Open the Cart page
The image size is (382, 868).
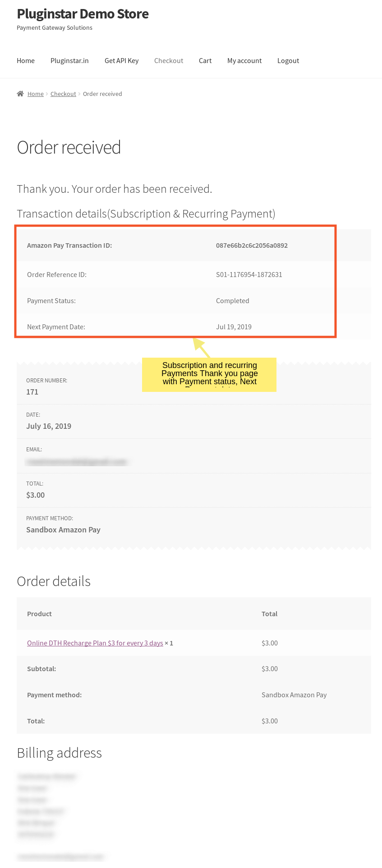tap(205, 61)
